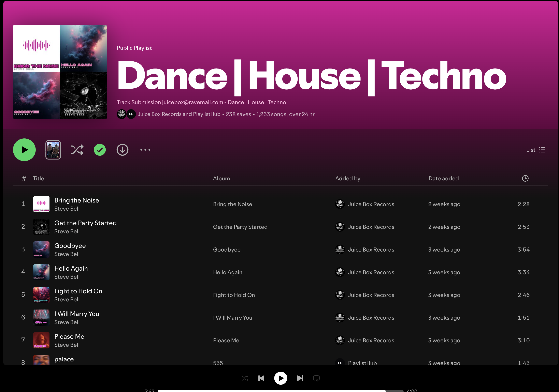Toggle the green saved-to-library checkmark
Viewport: 559px width, 392px height.
point(100,150)
